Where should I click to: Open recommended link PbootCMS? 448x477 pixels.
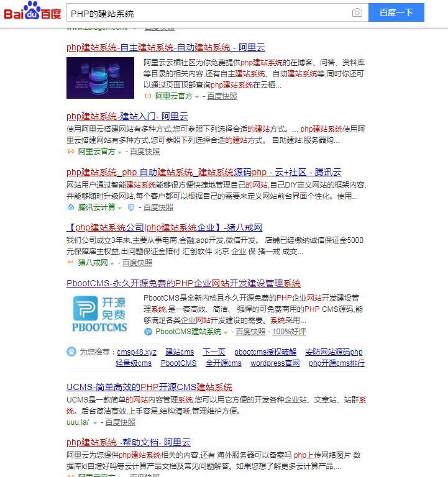(179, 363)
